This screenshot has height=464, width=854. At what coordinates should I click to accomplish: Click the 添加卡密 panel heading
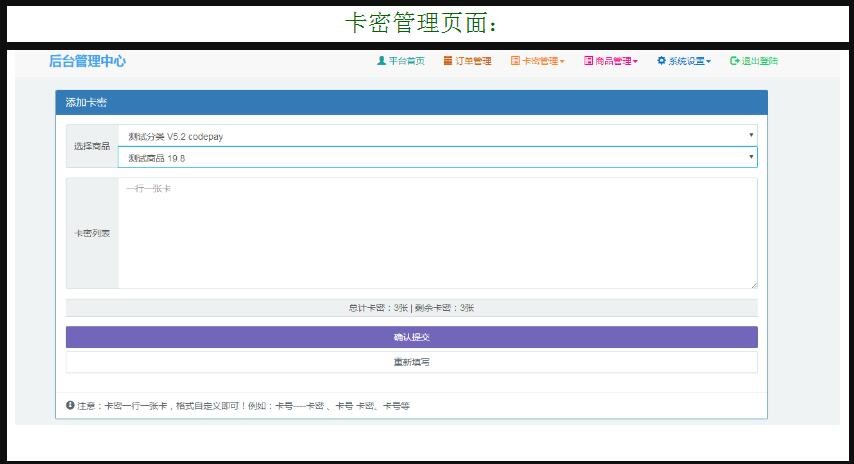pos(86,102)
